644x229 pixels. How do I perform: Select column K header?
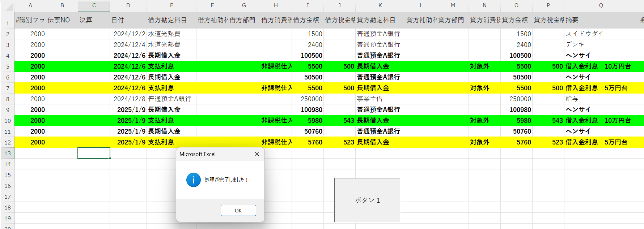click(x=380, y=5)
